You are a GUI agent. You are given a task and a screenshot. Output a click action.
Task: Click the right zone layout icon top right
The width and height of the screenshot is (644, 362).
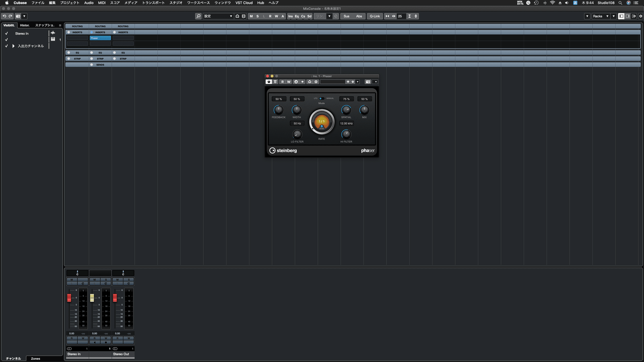pyautogui.click(x=627, y=16)
